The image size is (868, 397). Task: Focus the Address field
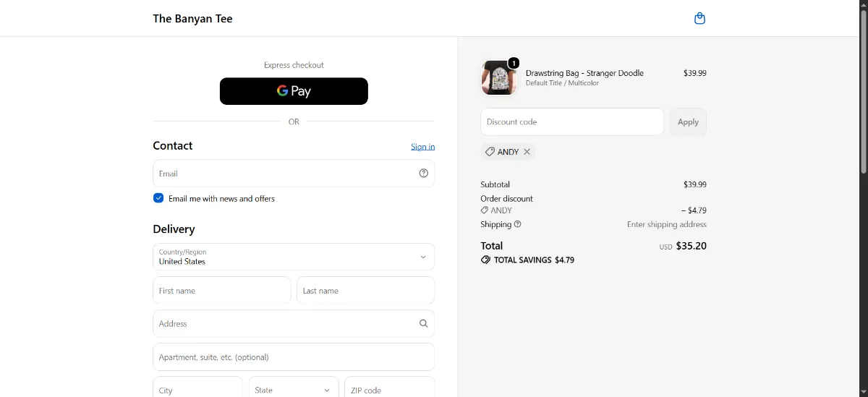[x=294, y=324]
